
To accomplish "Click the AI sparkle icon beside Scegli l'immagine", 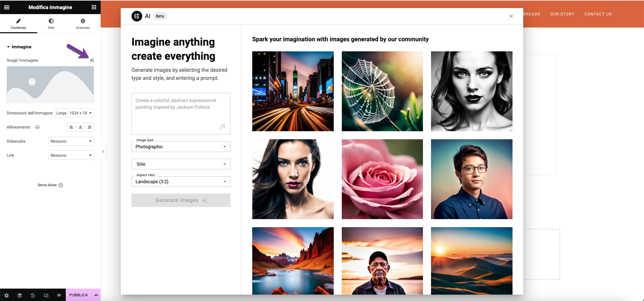I will pos(92,60).
